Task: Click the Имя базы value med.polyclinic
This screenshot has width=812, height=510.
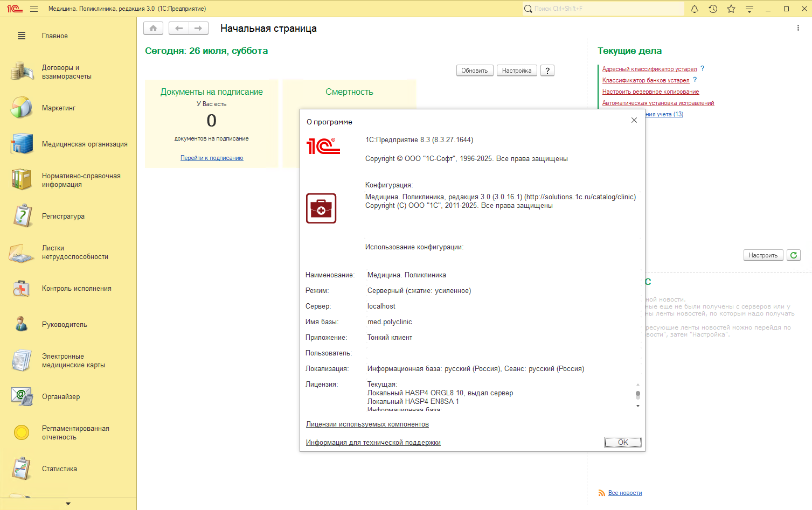Action: click(x=390, y=322)
